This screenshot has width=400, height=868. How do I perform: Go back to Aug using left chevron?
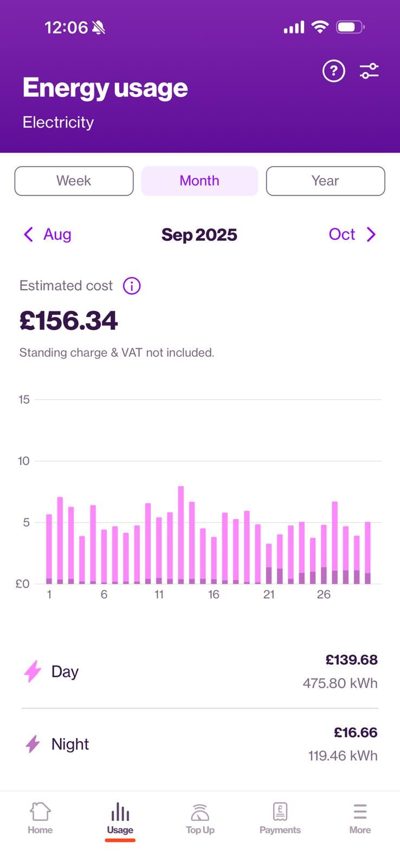pyautogui.click(x=29, y=234)
